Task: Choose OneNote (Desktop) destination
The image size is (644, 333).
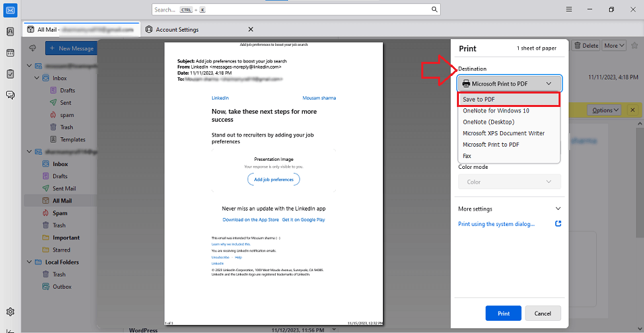Action: click(509, 122)
